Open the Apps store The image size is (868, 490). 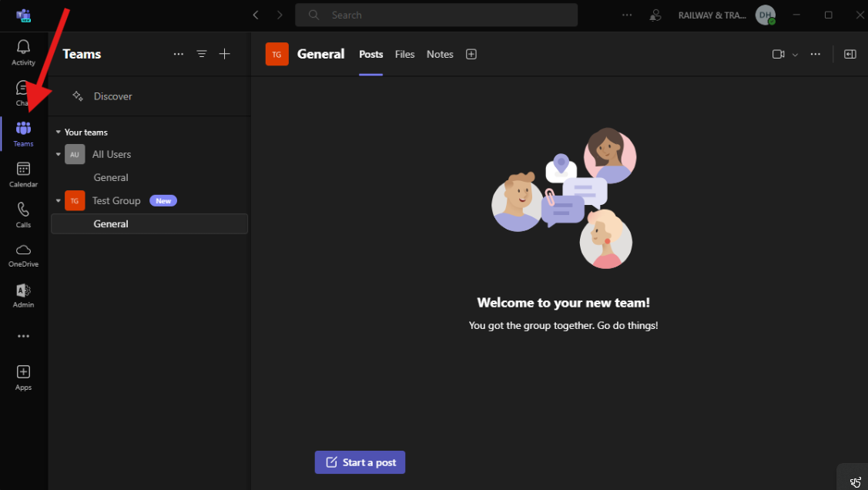[x=23, y=378]
